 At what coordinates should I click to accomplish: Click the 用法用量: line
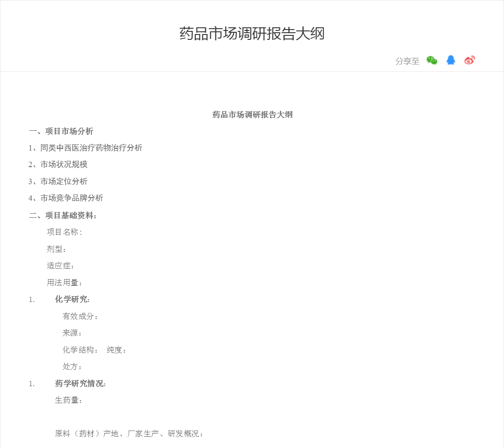tap(64, 283)
